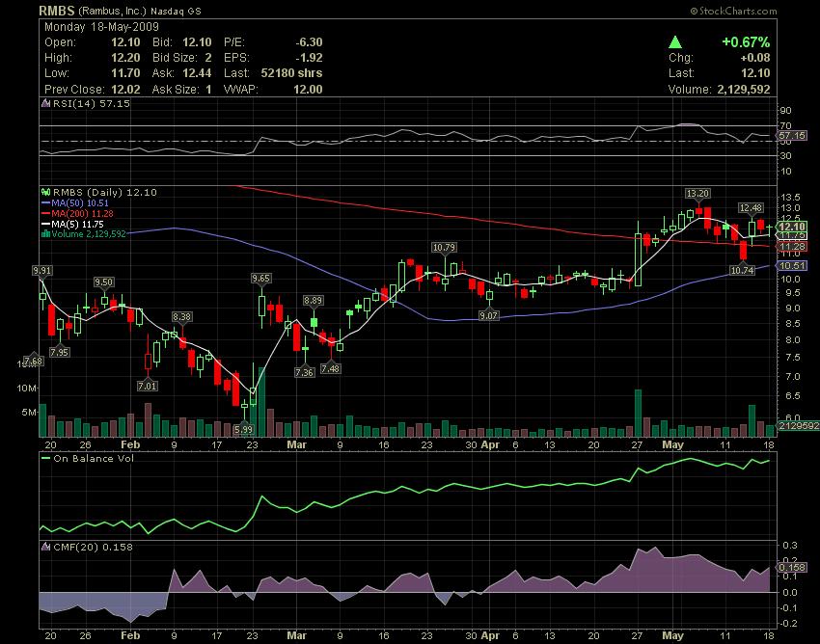Screen dimensions: 820x644
Task: Click the 13.20 peak price annotation
Action: (x=697, y=194)
